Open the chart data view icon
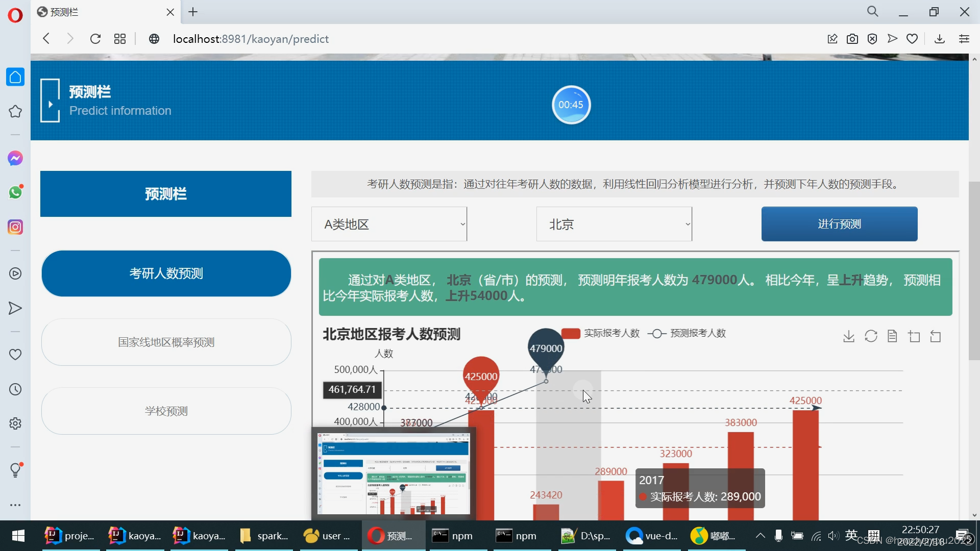 tap(892, 336)
